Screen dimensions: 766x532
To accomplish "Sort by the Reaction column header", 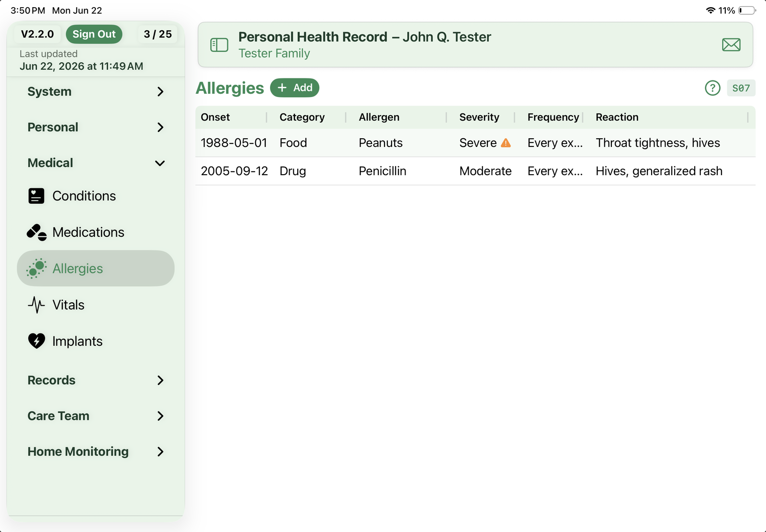I will tap(617, 117).
